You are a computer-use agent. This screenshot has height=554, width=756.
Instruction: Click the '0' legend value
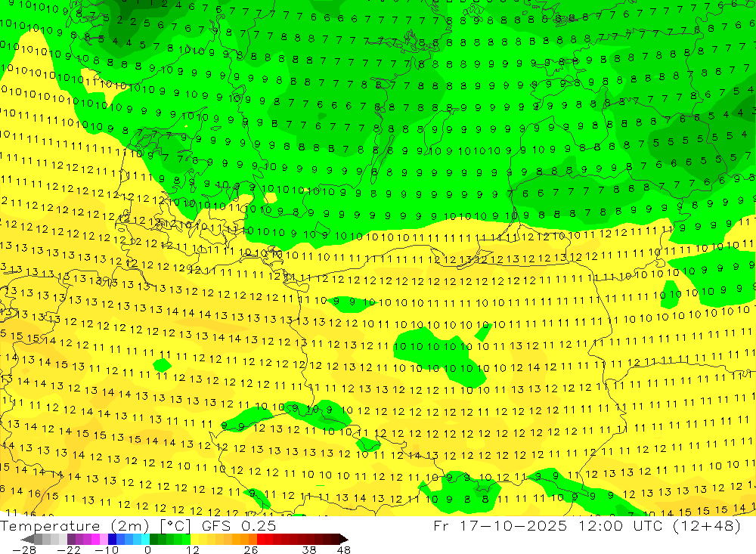147,549
